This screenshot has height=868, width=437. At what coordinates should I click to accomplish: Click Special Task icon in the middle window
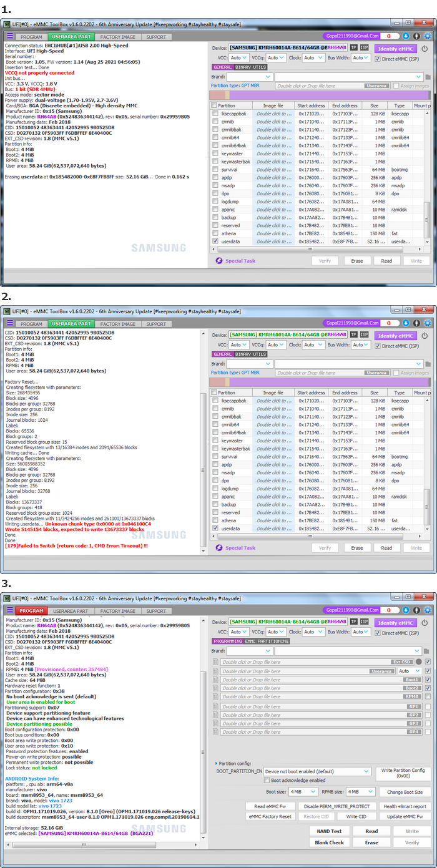click(219, 548)
